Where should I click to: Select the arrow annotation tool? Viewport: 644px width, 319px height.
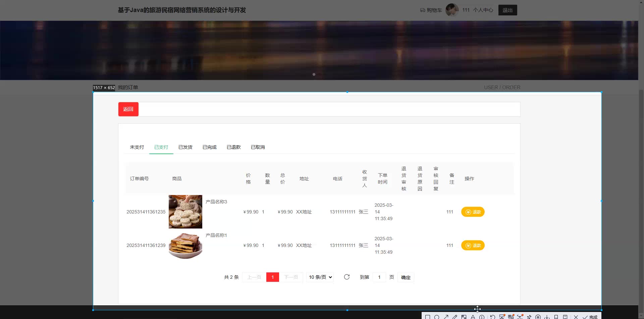point(446,317)
